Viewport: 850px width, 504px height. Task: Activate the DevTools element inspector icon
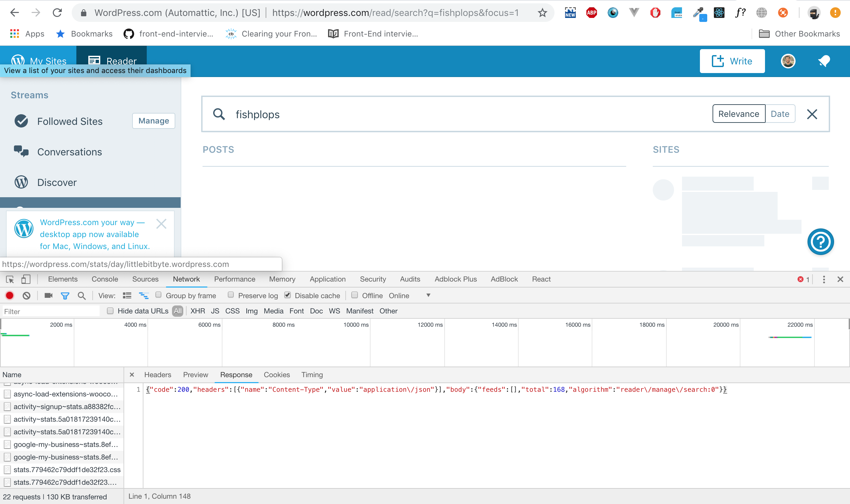[x=10, y=279]
